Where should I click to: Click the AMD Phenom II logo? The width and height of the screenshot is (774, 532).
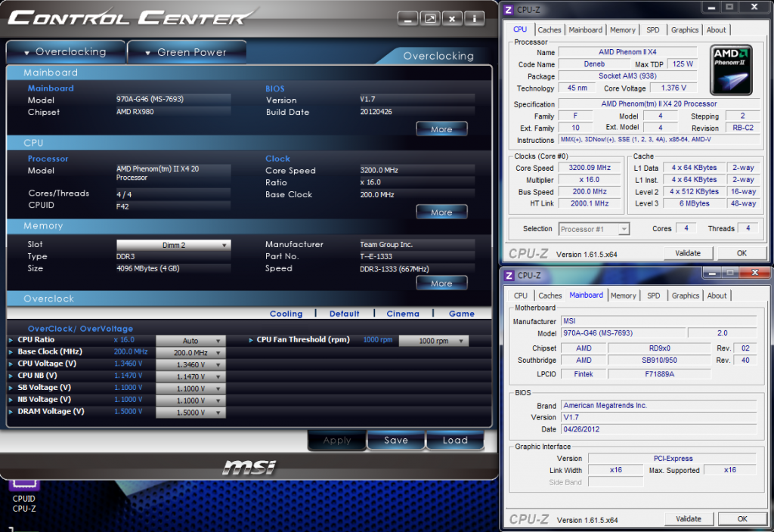click(x=732, y=70)
